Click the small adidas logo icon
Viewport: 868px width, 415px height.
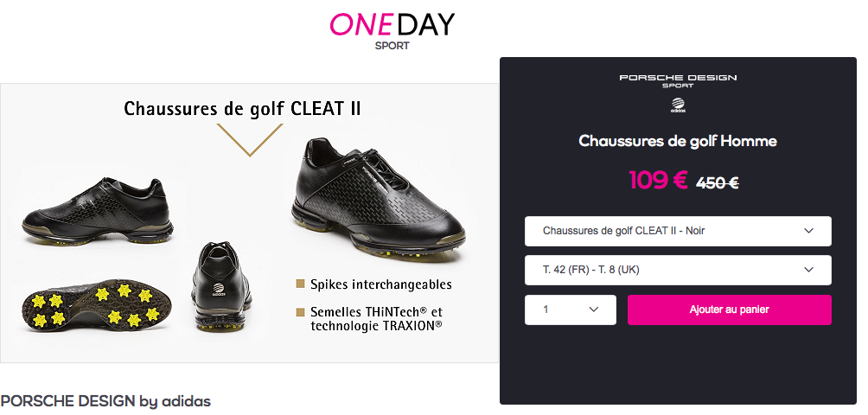678,105
